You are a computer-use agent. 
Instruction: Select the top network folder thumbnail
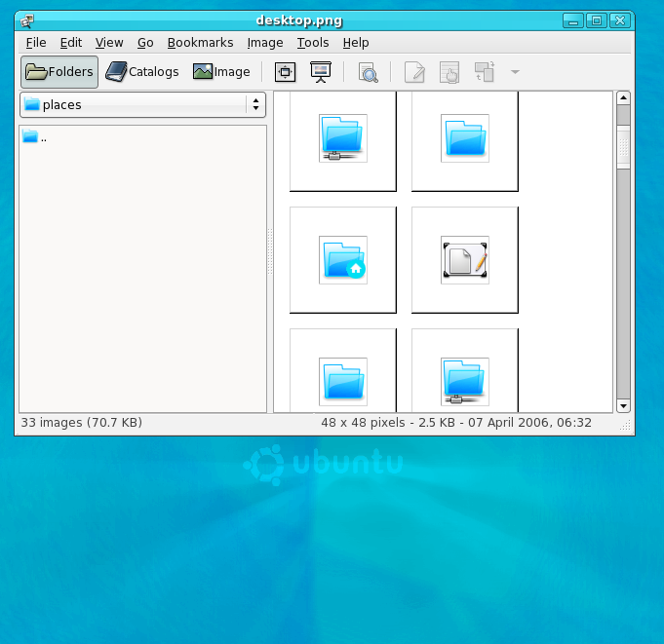pyautogui.click(x=343, y=141)
